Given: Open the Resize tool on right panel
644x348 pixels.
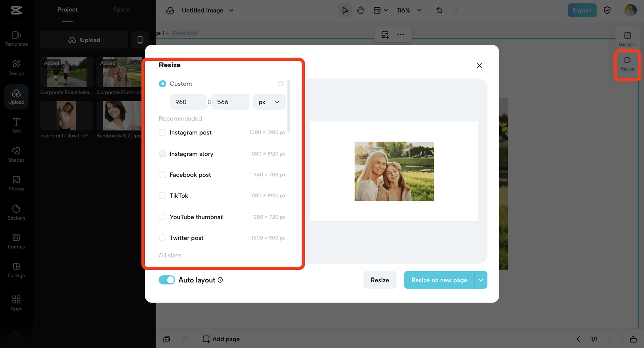Looking at the screenshot, I should (627, 63).
